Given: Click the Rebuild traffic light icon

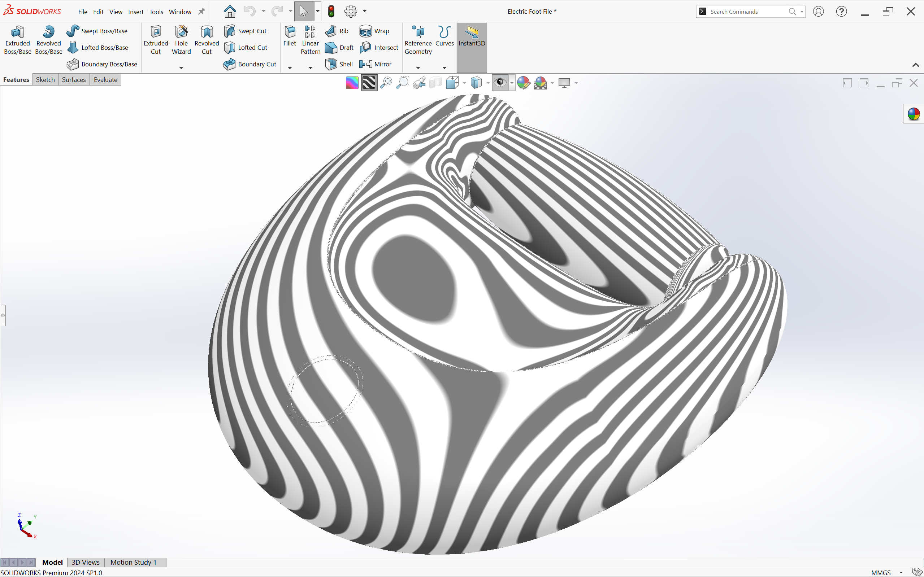Looking at the screenshot, I should point(331,12).
